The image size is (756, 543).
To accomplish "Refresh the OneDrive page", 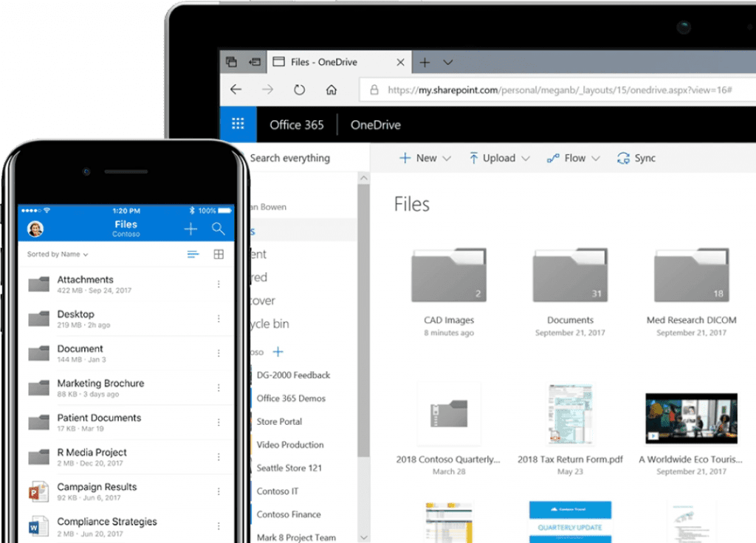I will (300, 89).
